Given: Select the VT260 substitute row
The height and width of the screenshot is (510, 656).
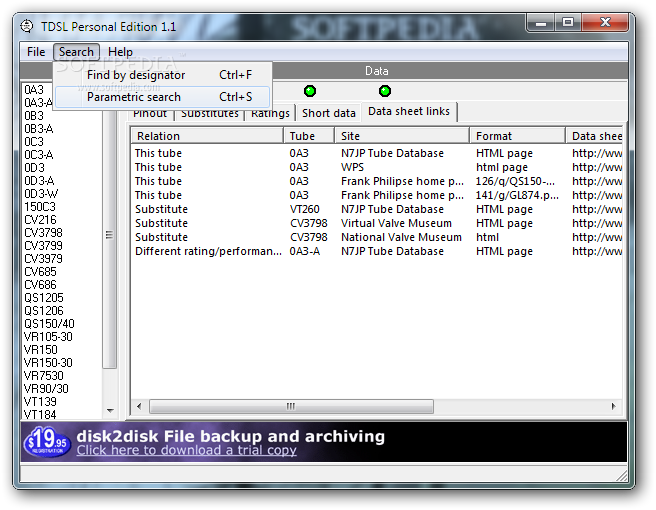Looking at the screenshot, I should point(377,209).
